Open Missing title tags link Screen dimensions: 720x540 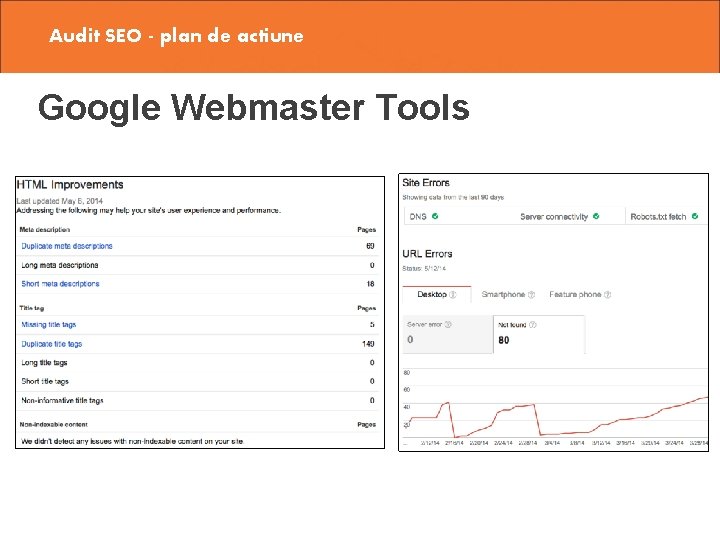[49, 325]
